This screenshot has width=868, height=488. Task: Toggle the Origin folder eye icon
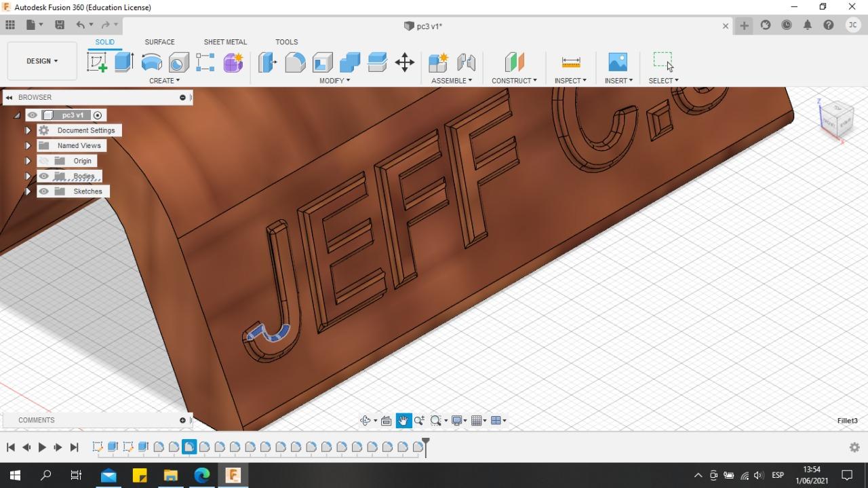[44, 161]
